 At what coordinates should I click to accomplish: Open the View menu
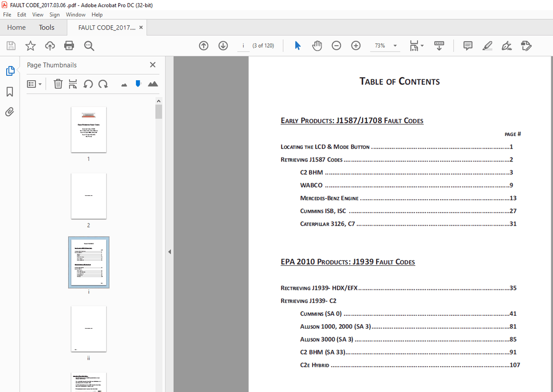tap(38, 15)
